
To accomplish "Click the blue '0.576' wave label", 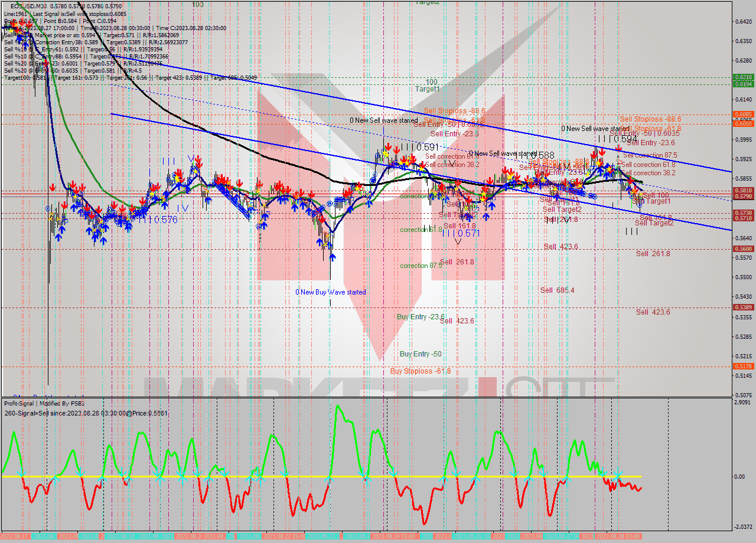I will pyautogui.click(x=165, y=220).
